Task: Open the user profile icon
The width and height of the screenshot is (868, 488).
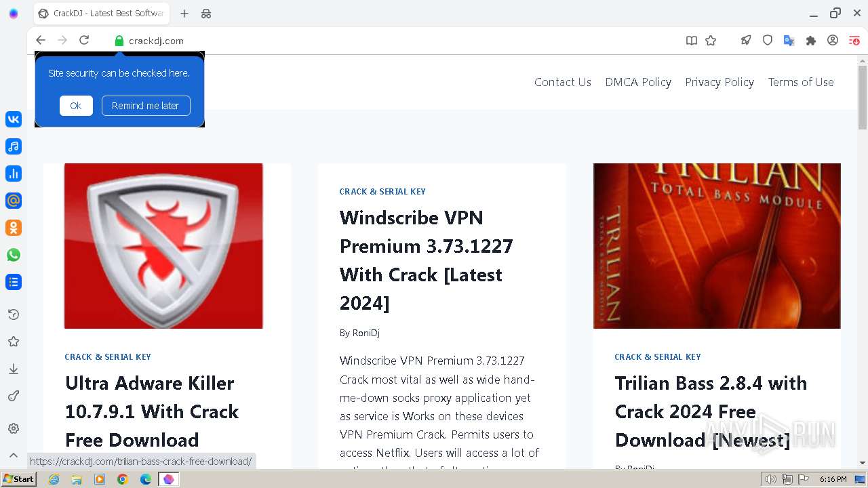Action: pyautogui.click(x=833, y=41)
